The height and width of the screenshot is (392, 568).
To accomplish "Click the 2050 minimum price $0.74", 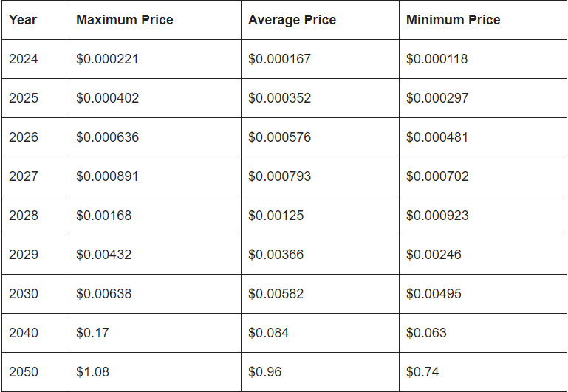I will pyautogui.click(x=422, y=372).
